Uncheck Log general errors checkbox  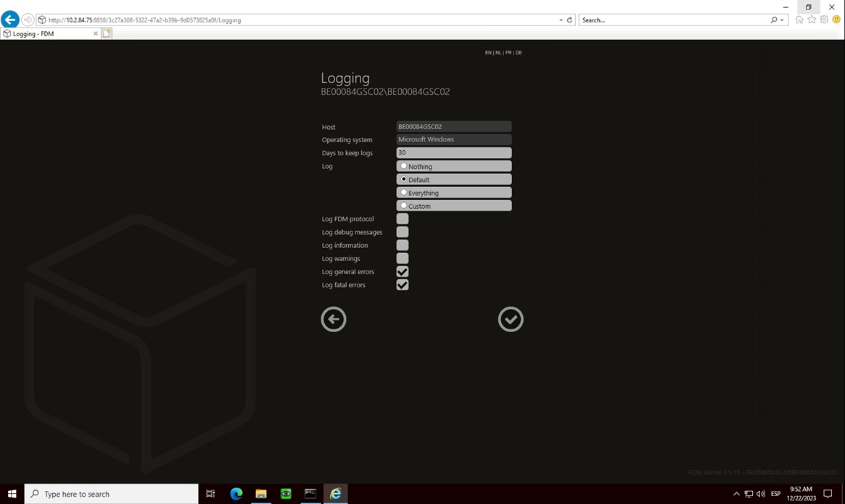click(x=403, y=272)
